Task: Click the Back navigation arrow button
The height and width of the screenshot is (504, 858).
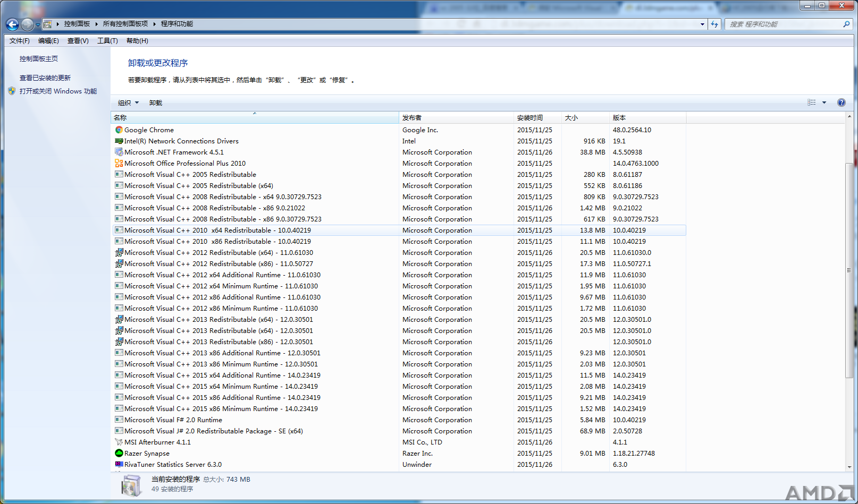Action: pos(12,24)
